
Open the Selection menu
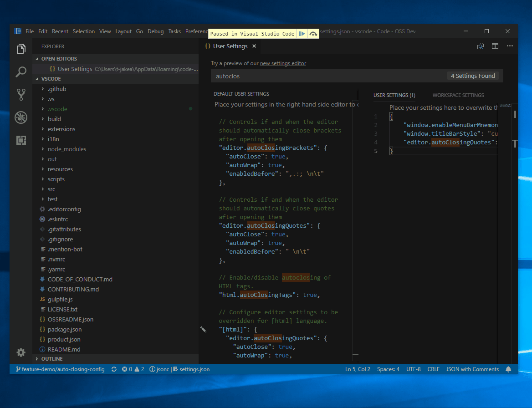tap(83, 31)
